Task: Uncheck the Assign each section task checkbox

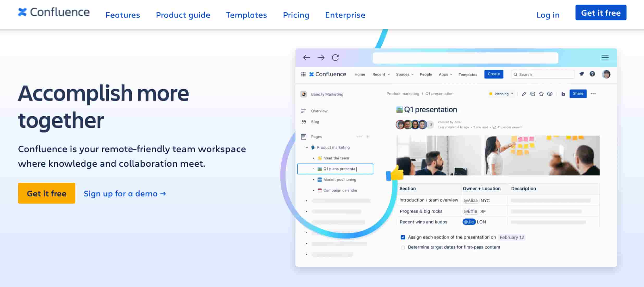Action: pyautogui.click(x=403, y=237)
